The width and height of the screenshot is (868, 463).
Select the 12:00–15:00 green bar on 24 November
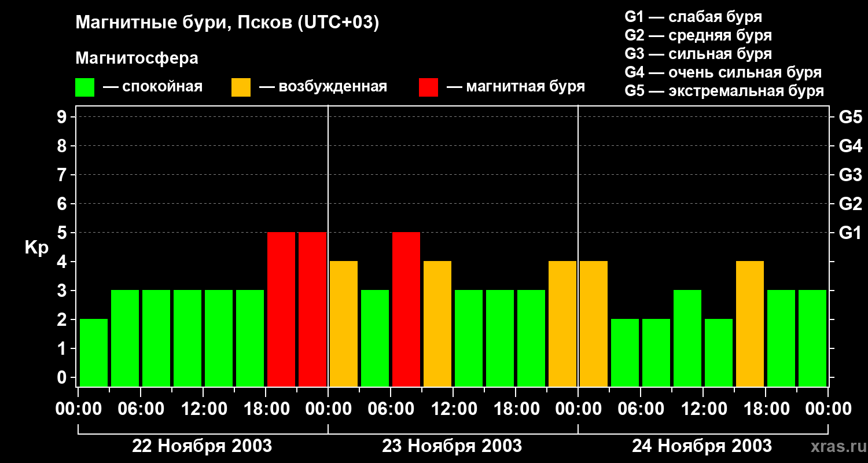719,352
